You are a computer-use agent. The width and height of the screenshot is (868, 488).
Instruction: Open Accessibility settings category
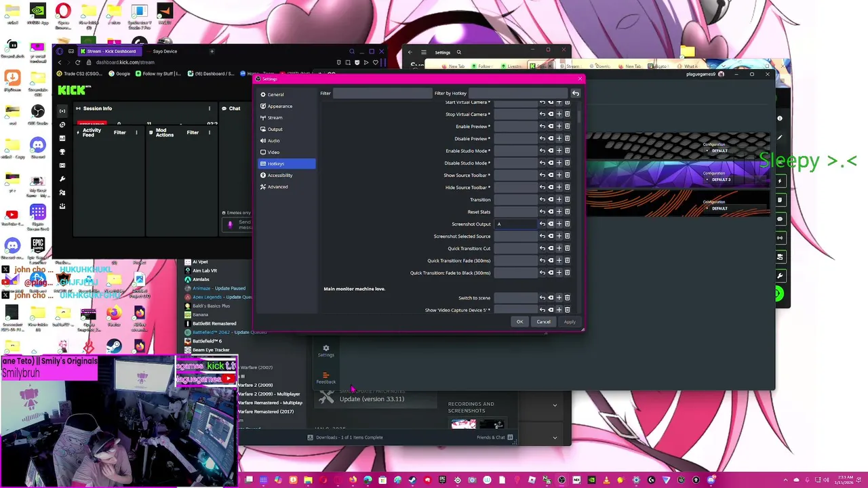click(x=287, y=175)
